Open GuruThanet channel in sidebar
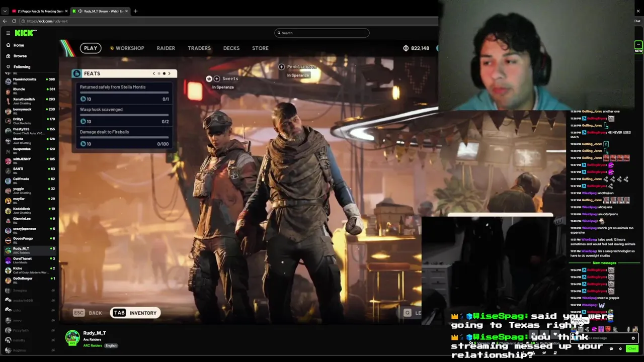 pyautogui.click(x=30, y=259)
